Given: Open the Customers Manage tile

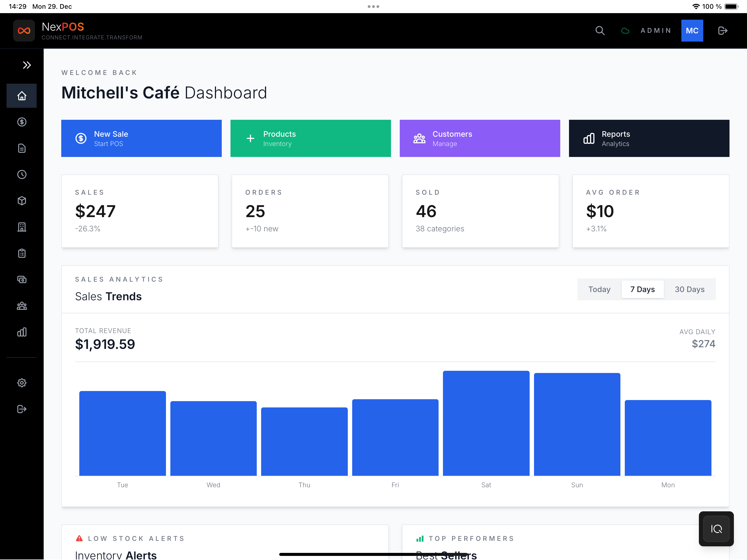Looking at the screenshot, I should coord(480,138).
